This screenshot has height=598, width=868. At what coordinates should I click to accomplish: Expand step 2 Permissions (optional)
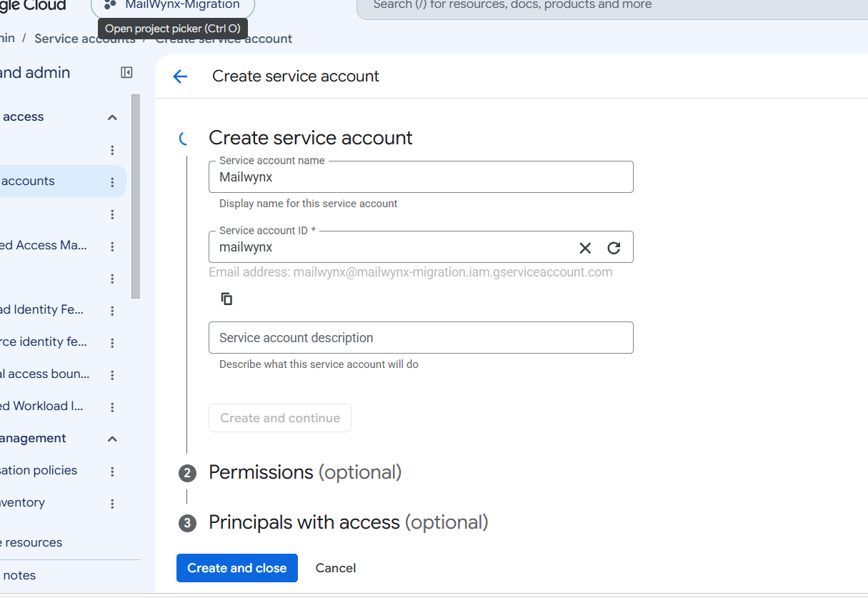click(305, 472)
